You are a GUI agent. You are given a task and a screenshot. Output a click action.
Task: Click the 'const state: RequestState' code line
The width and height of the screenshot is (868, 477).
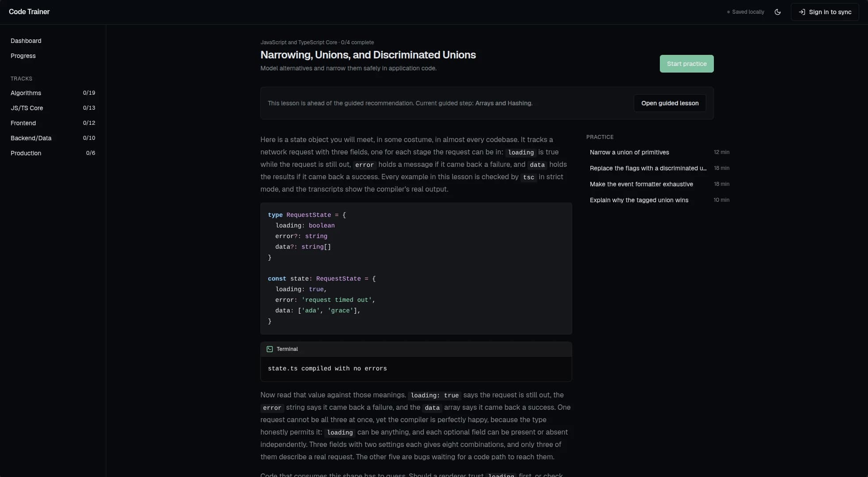click(x=322, y=279)
